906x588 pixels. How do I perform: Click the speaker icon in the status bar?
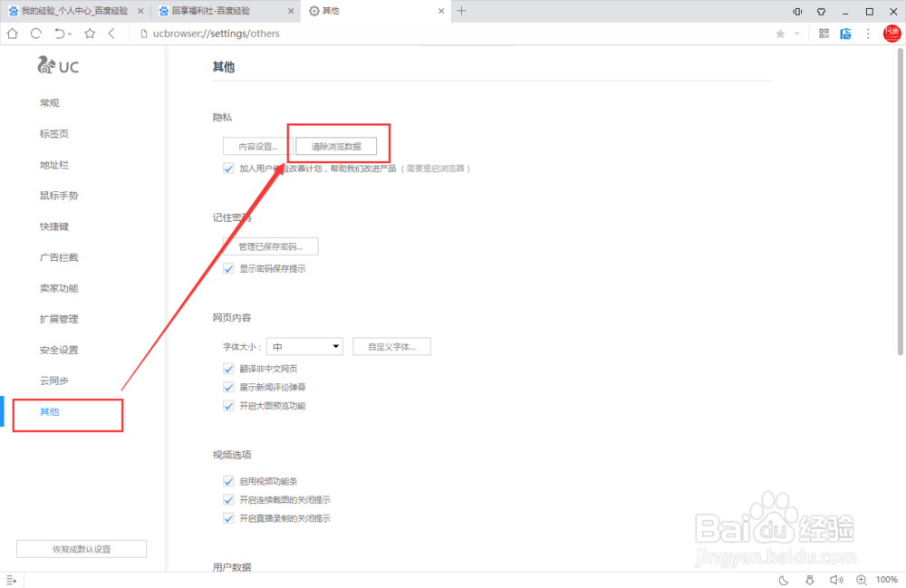(835, 579)
